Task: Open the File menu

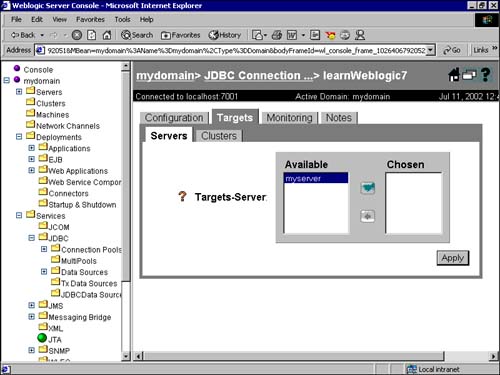Action: point(16,19)
